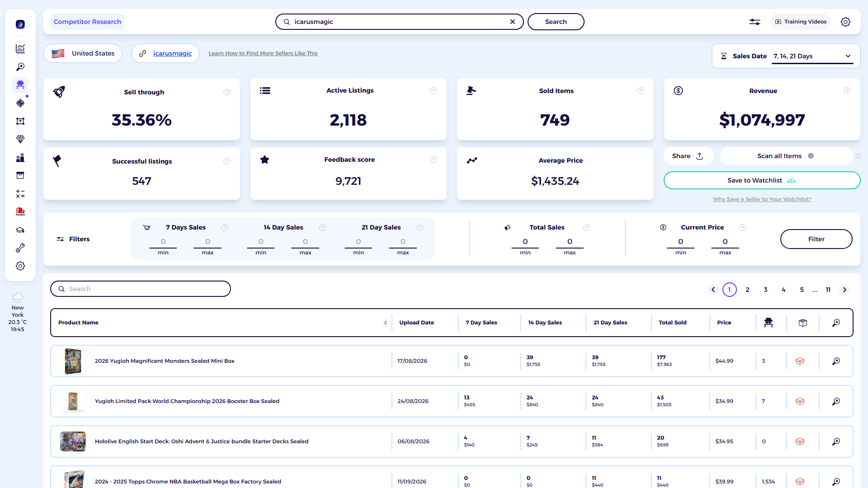Go to page 11
The width and height of the screenshot is (868, 488).
coord(828,290)
